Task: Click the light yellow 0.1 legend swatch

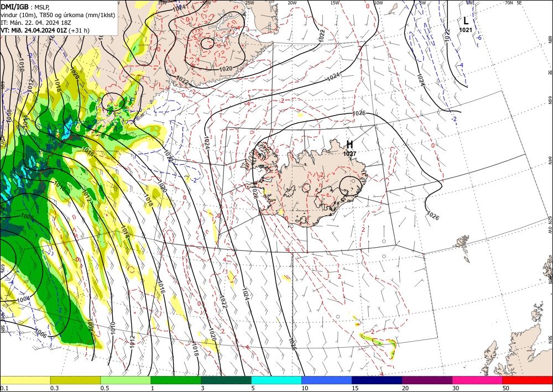Action: point(25,380)
